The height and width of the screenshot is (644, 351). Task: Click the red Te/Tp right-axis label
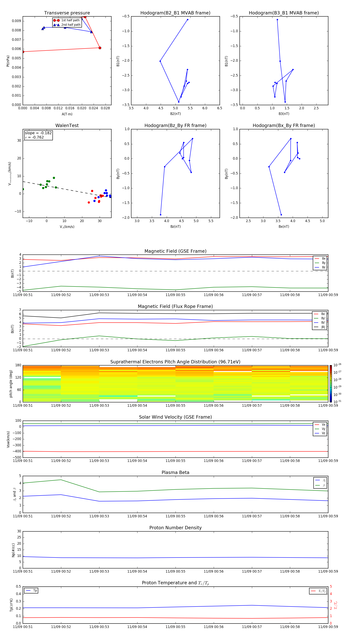(336, 605)
